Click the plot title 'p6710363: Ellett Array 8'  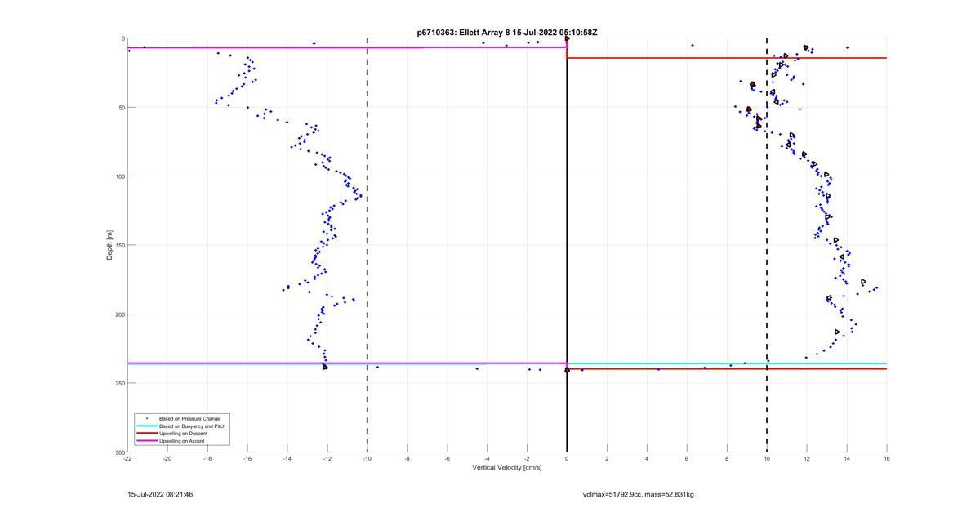(x=463, y=32)
